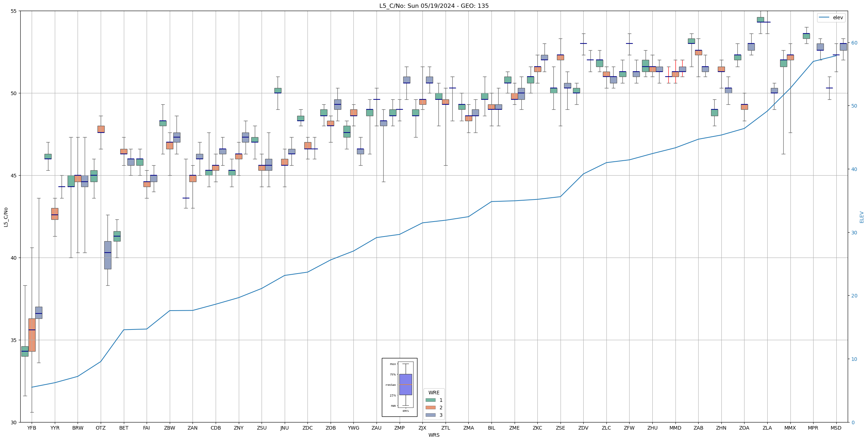Viewport: 868px width, 441px height.
Task: Click the x-axis label 'CDB'
Action: coord(216,428)
